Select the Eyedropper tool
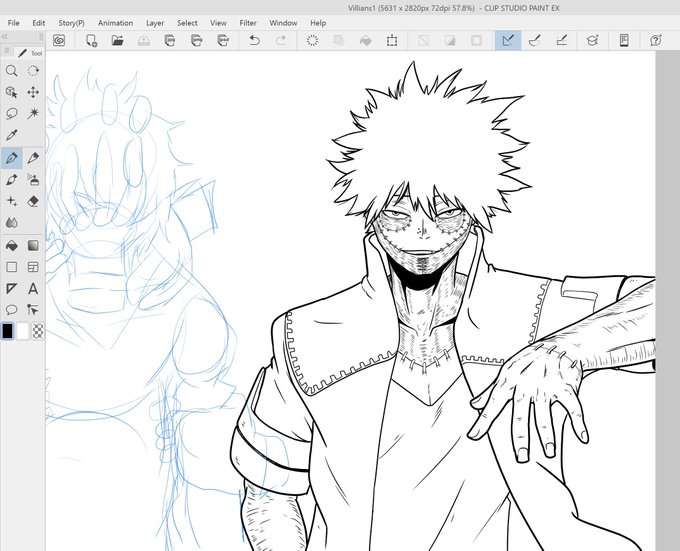Screen dimensions: 680x551 click(12, 135)
